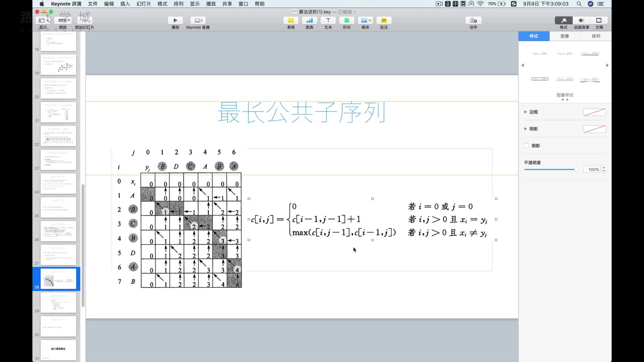Expand the 阴影 shadow section

[526, 129]
